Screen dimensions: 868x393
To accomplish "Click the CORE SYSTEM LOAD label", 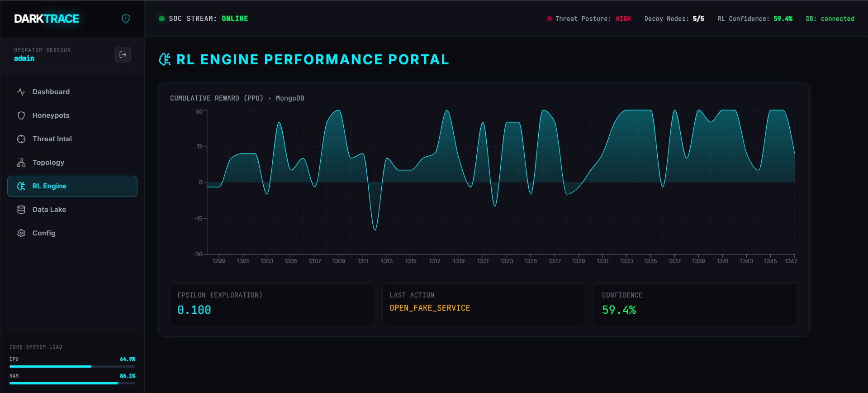I will pyautogui.click(x=36, y=347).
